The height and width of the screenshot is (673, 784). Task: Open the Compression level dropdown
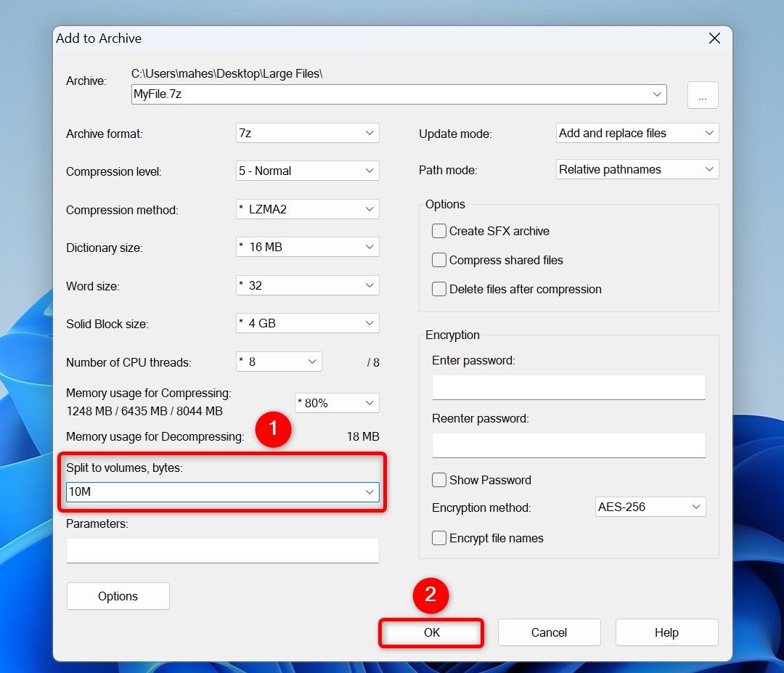(308, 171)
